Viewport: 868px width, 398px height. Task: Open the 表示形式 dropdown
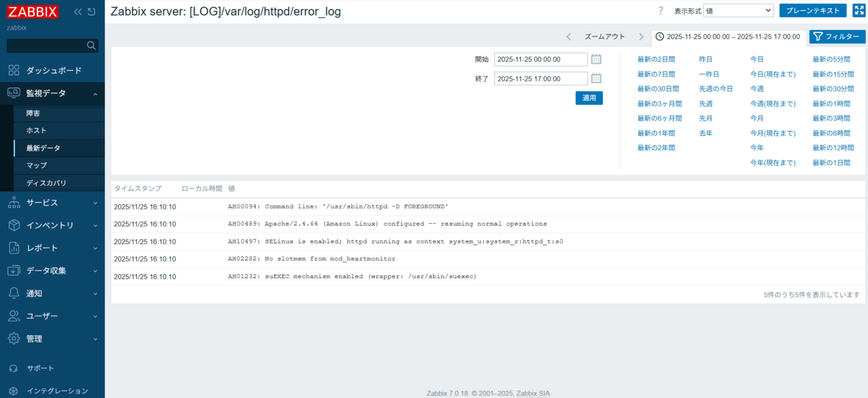pyautogui.click(x=738, y=11)
